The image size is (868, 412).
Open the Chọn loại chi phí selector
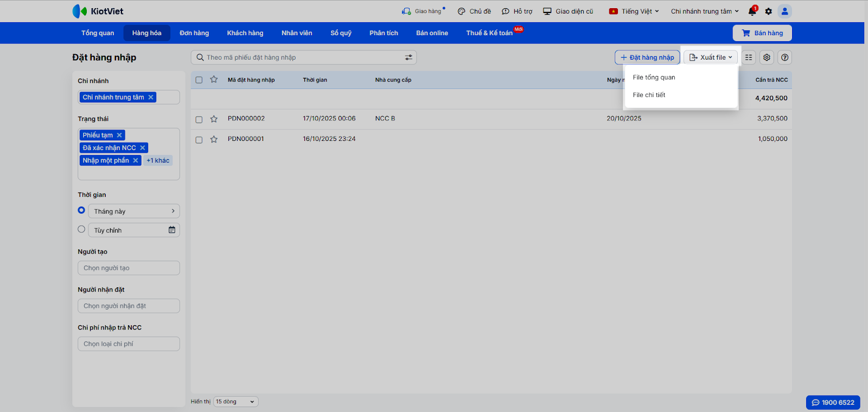tap(129, 344)
